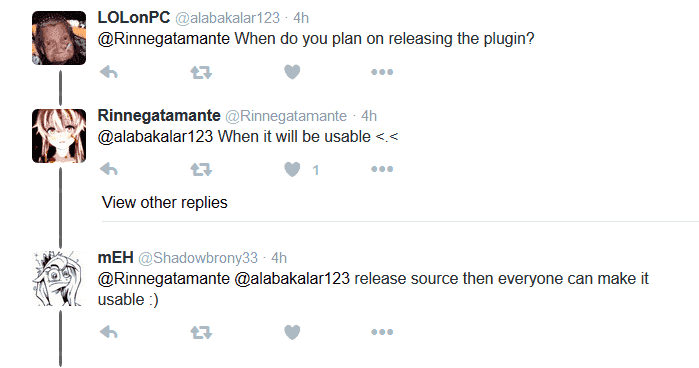Open mEH's sketch avatar
This screenshot has height=368, width=699.
[x=59, y=278]
